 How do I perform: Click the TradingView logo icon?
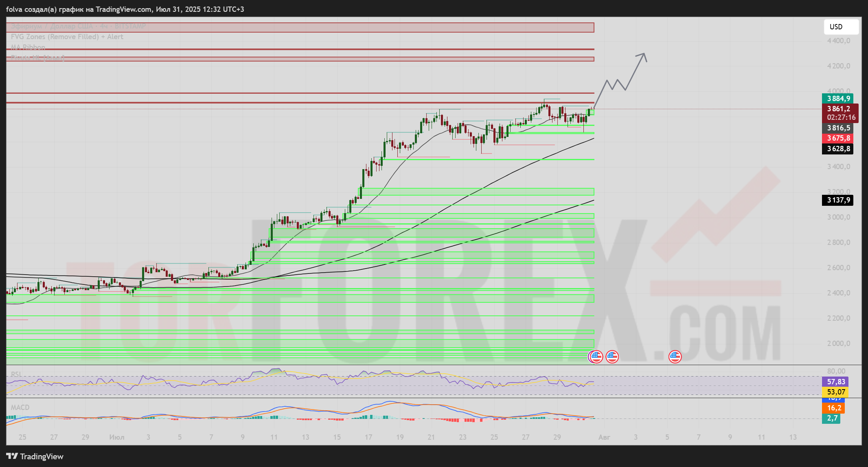[12, 456]
